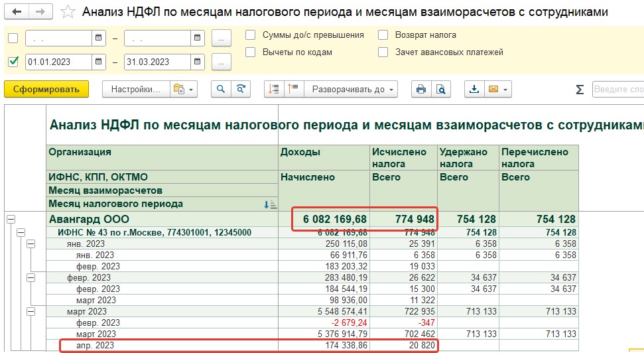Open calendar for the empty first start date
This screenshot has height=353, width=644.
99,38
